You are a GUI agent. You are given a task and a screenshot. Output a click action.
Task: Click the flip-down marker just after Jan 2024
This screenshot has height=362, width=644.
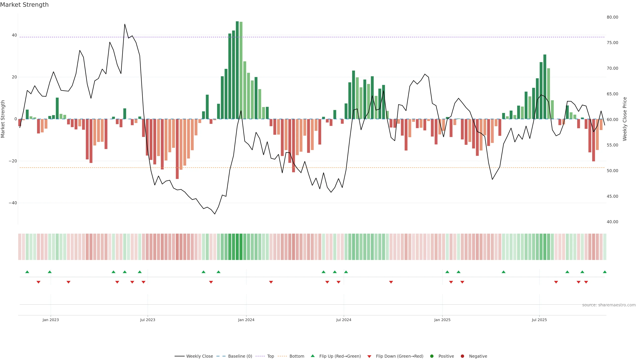[x=271, y=282]
